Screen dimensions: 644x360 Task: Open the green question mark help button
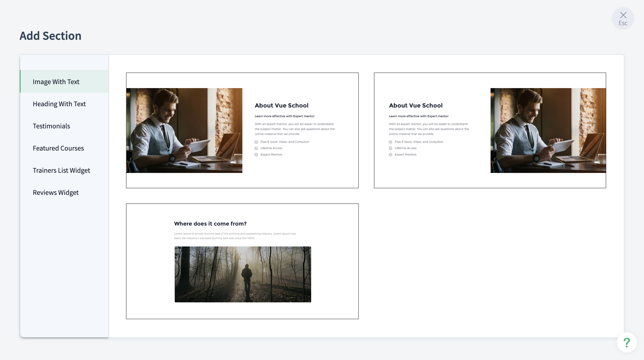coord(627,342)
